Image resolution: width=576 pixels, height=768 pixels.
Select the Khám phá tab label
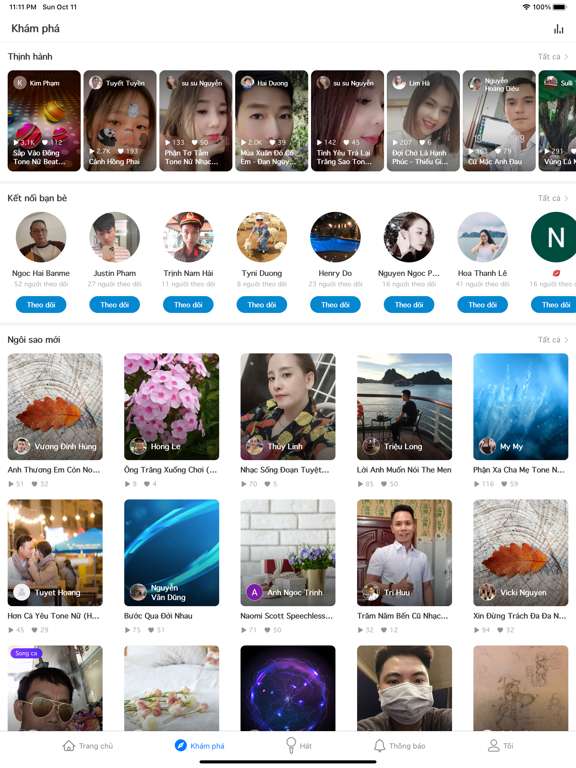click(x=207, y=746)
